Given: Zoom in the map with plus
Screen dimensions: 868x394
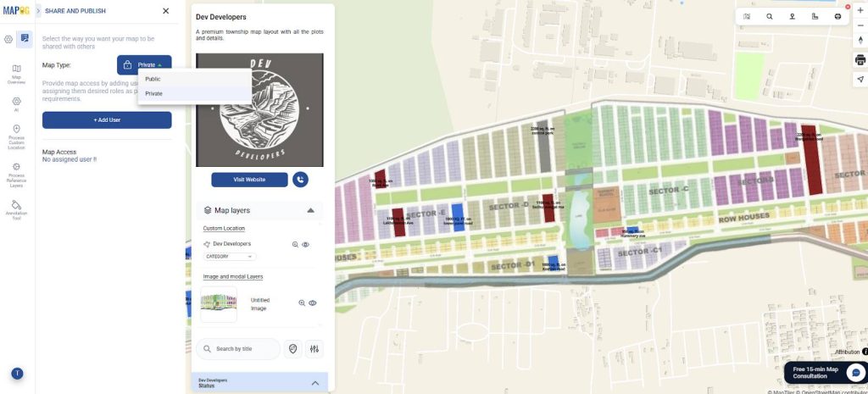Looking at the screenshot, I should coord(860,10).
